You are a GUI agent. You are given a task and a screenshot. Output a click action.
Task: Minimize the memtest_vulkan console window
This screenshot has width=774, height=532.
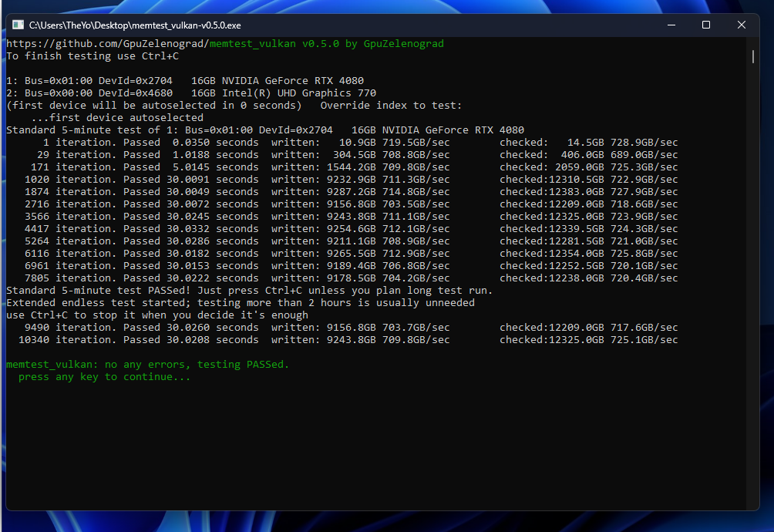pos(671,25)
